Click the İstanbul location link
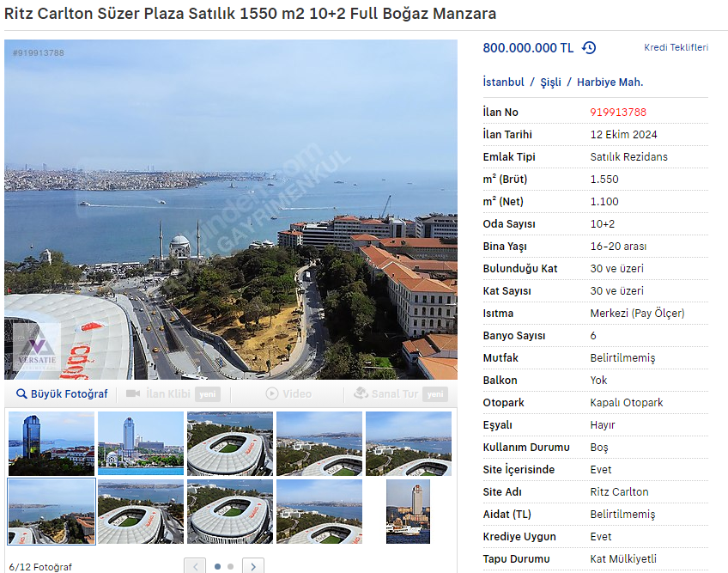Viewport: 728px width, 573px height. pyautogui.click(x=503, y=82)
